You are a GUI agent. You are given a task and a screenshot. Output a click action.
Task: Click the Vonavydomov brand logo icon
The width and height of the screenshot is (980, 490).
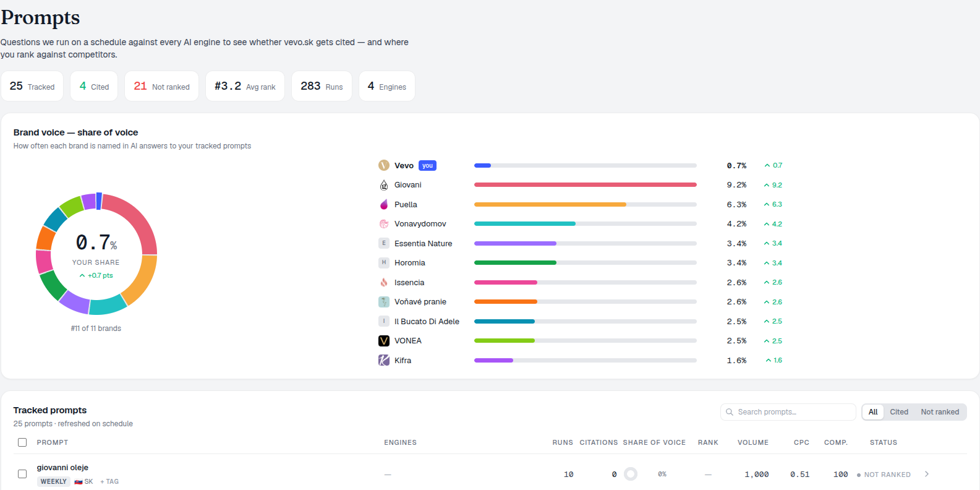[384, 224]
